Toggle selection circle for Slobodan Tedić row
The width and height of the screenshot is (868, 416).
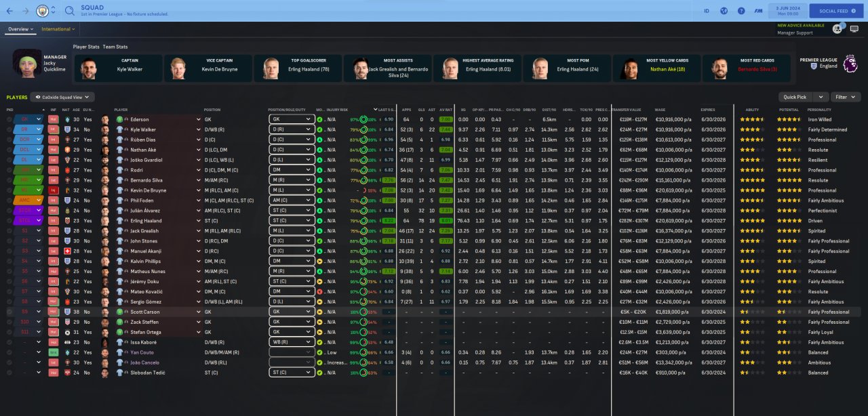(9, 373)
